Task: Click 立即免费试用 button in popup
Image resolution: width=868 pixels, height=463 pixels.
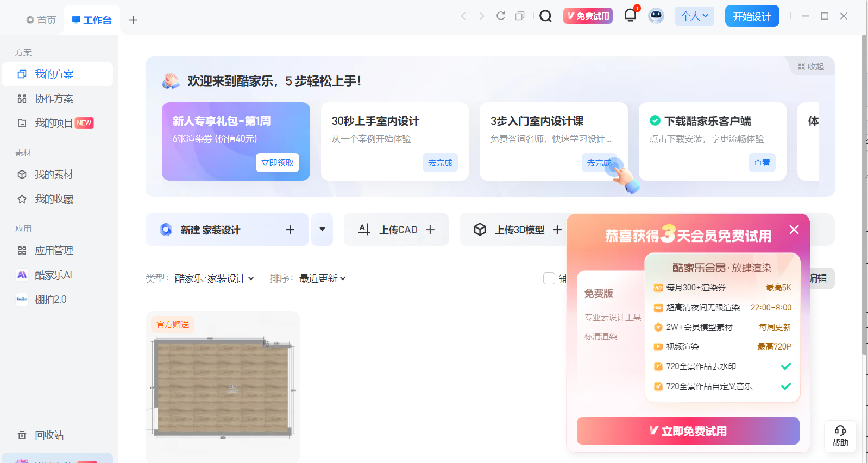Action: point(688,431)
